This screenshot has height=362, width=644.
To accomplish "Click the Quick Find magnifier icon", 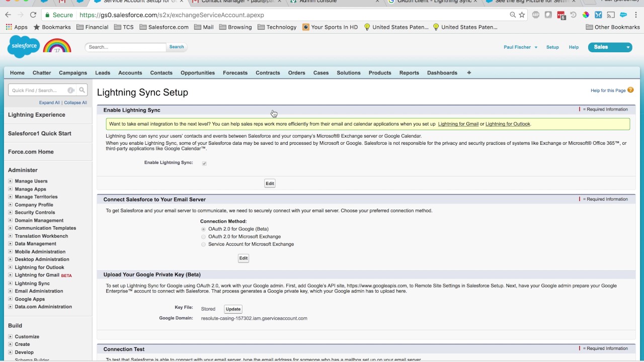I will (82, 90).
